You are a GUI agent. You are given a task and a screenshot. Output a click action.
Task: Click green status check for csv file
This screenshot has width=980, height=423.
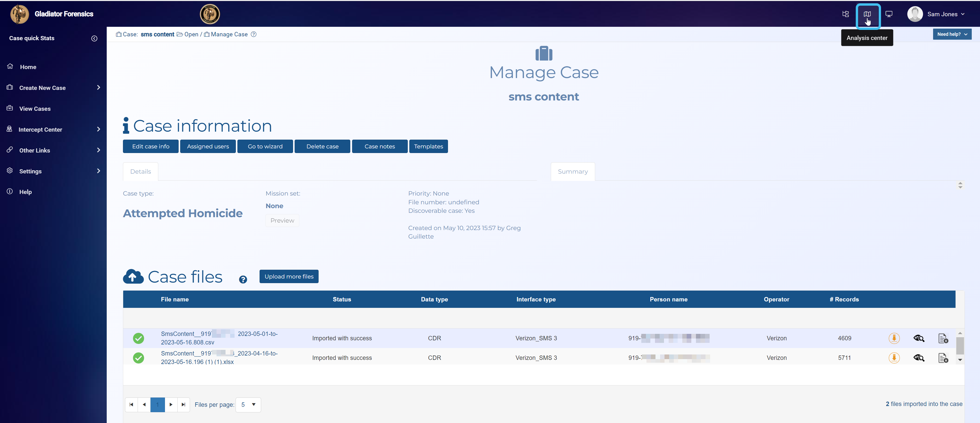pyautogui.click(x=138, y=338)
